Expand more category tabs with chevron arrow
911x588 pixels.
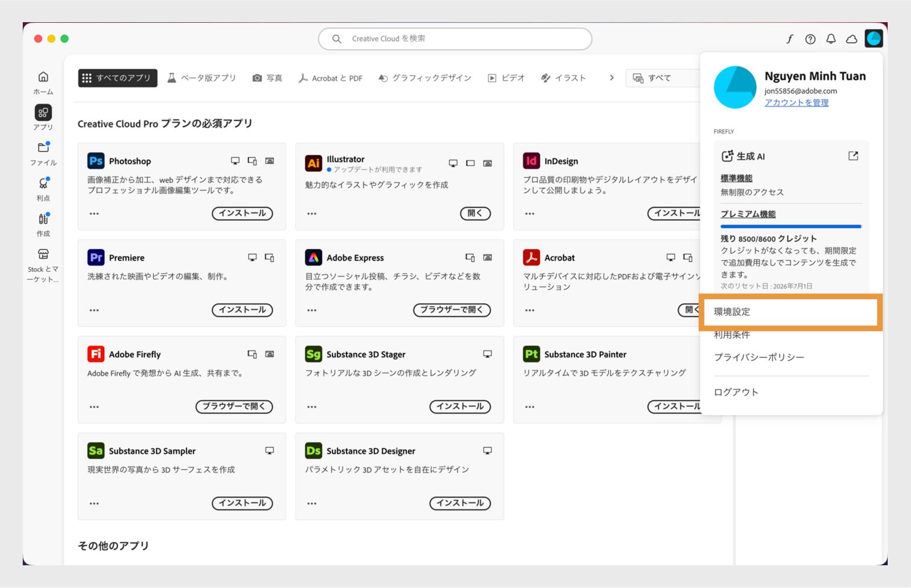click(x=612, y=78)
